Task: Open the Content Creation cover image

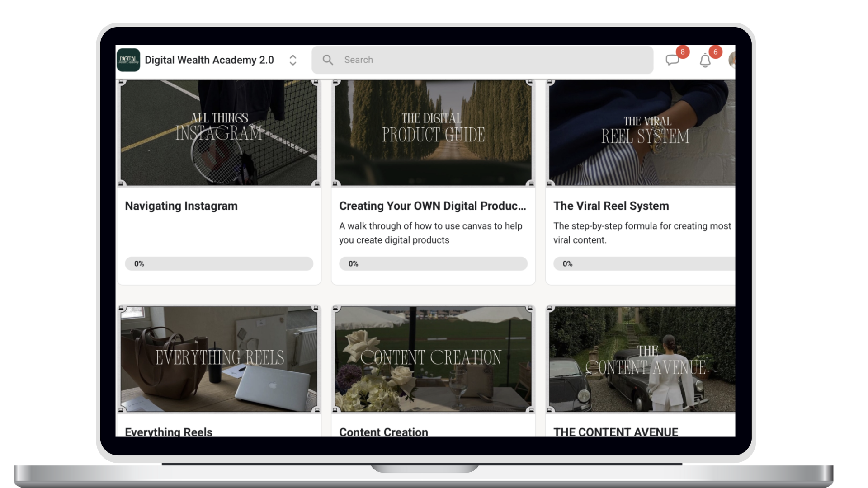Action: click(433, 359)
